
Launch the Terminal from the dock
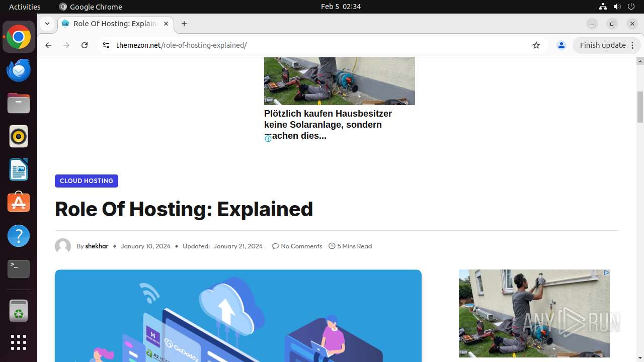point(19,269)
